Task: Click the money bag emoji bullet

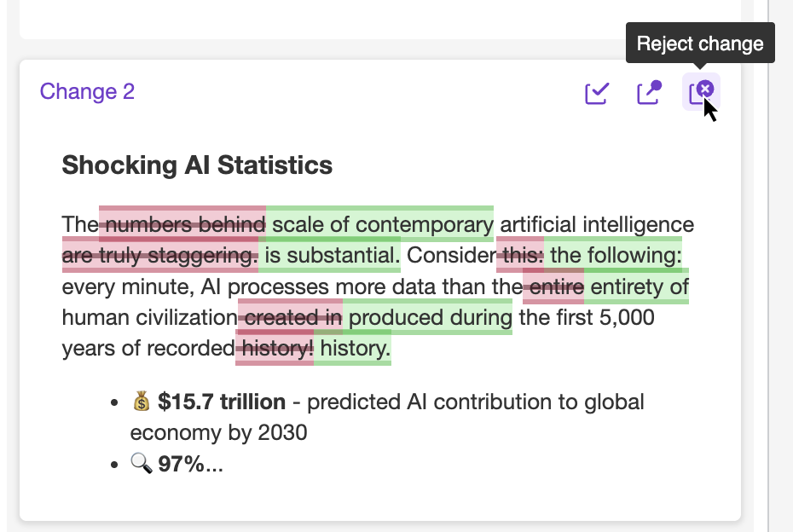Action: point(142,402)
